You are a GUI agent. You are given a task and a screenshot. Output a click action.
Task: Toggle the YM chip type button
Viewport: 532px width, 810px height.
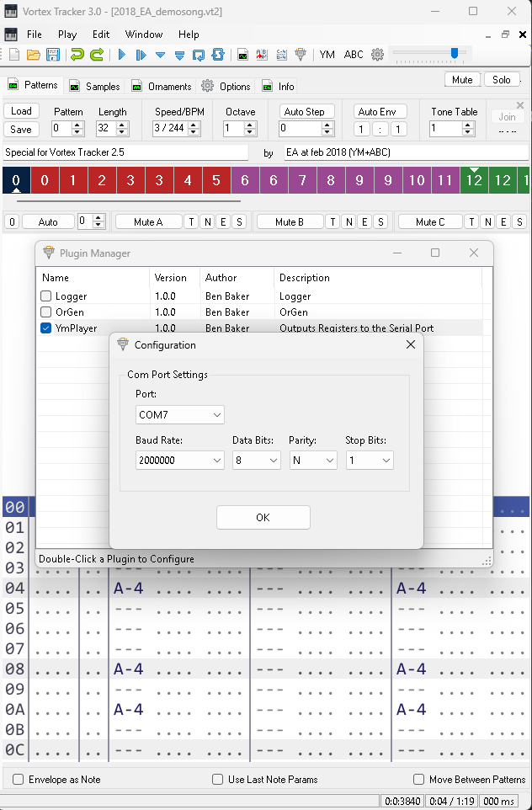tap(327, 55)
